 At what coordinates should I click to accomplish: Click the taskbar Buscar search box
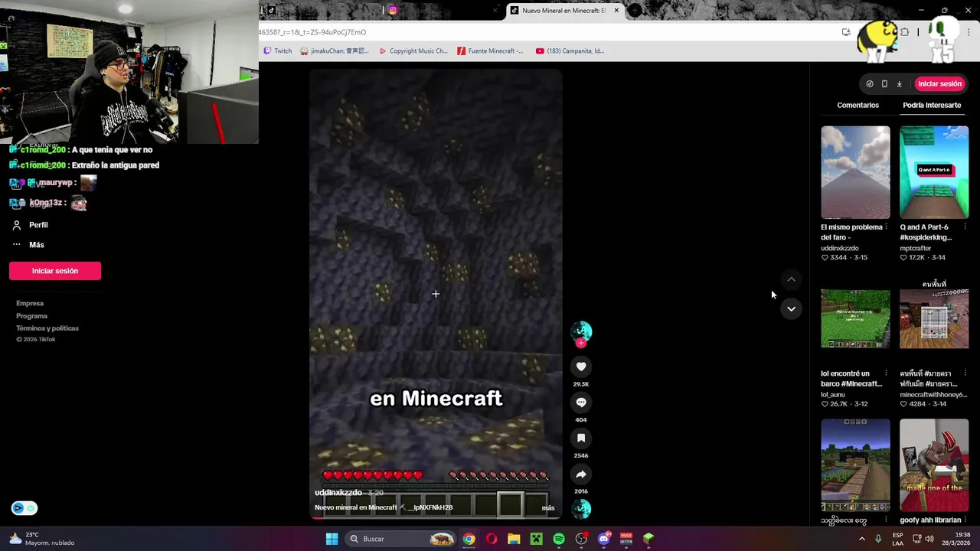coord(400,539)
